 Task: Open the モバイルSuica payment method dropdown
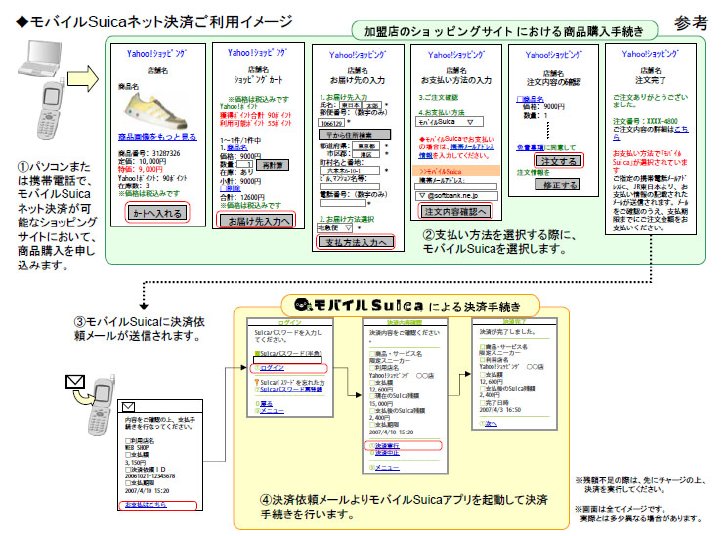point(449,122)
